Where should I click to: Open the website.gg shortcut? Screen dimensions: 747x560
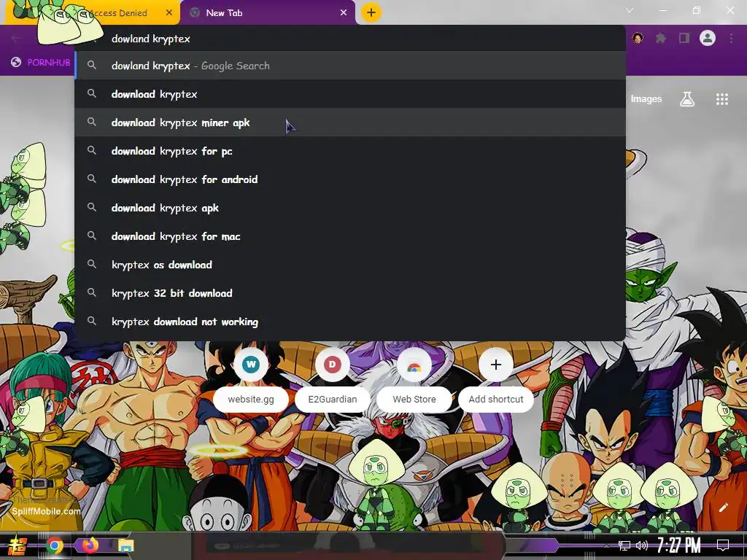(251, 399)
